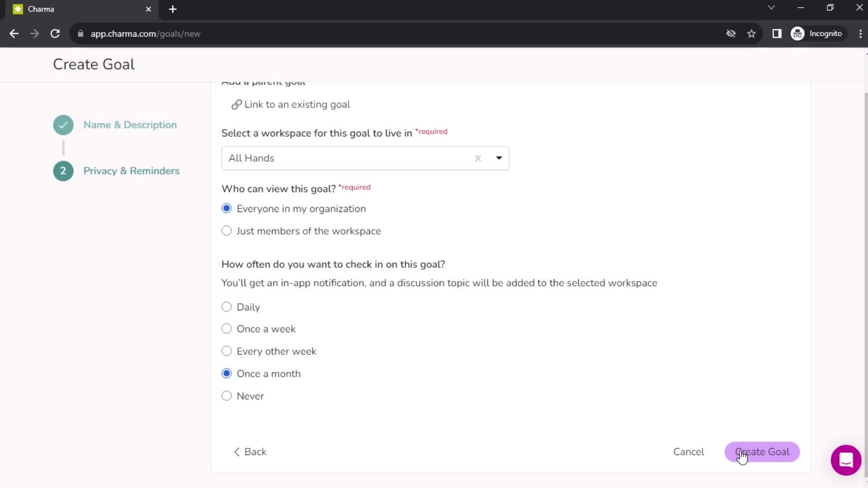Select Everyone in my organization radio button

[x=226, y=208]
